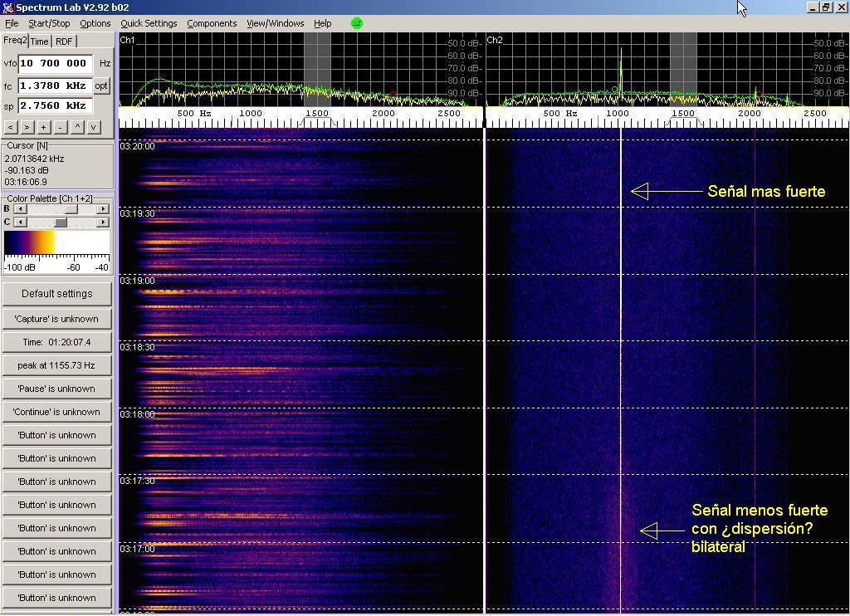The width and height of the screenshot is (850, 616).
Task: Click the 'peak at 1155.73 Hz' button
Action: tap(56, 365)
